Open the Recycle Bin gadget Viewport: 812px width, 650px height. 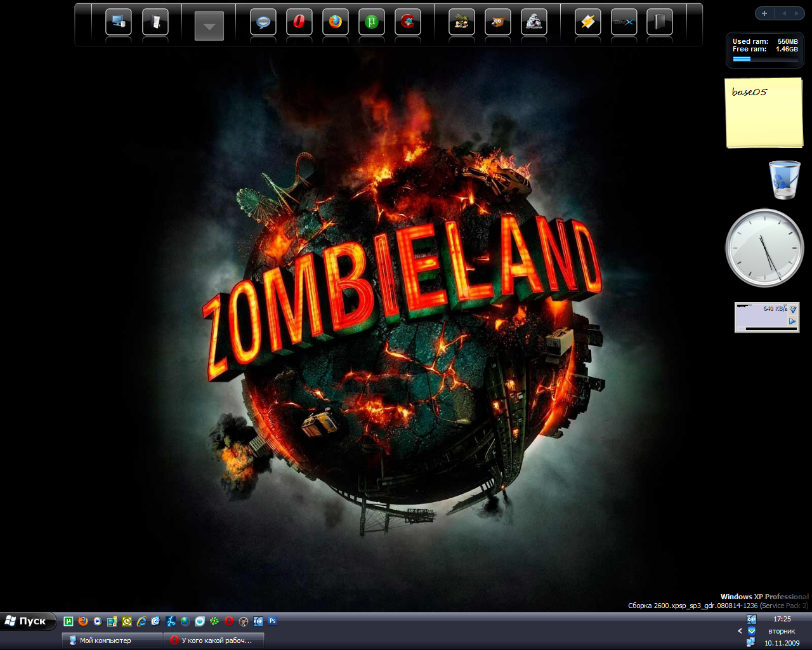point(784,180)
